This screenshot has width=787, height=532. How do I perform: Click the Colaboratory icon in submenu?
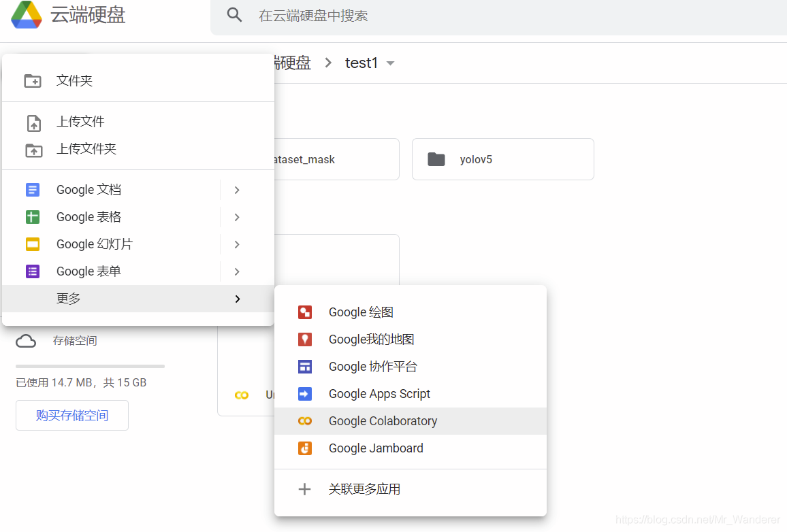pyautogui.click(x=305, y=420)
